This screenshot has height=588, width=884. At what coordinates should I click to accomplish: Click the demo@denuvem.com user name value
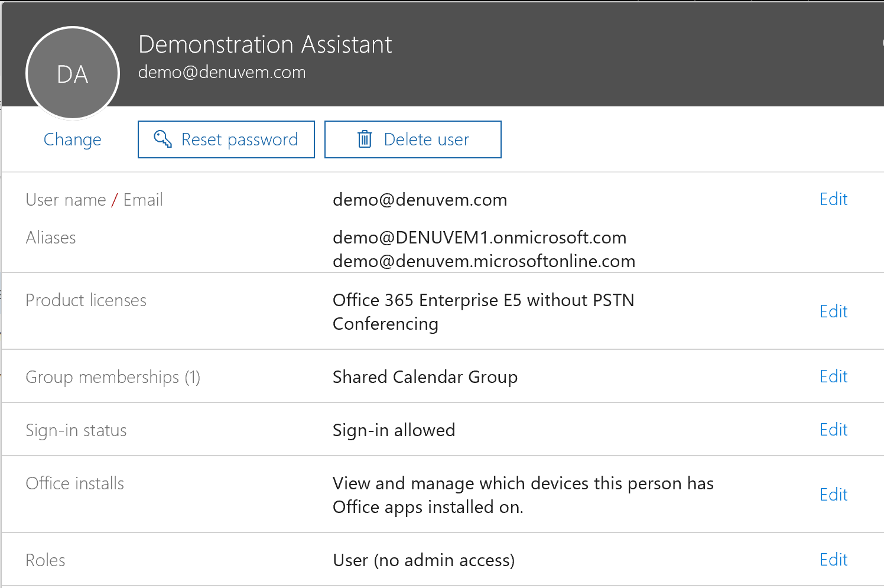[420, 200]
